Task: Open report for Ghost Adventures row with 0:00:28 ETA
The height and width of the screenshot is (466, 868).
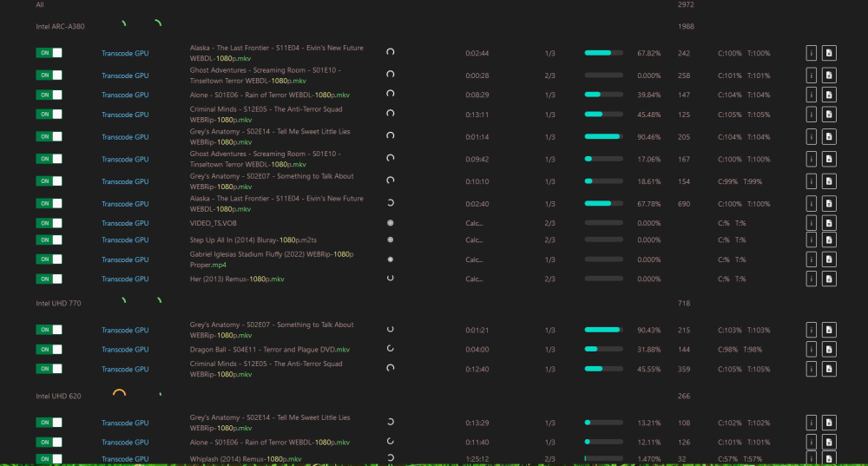Action: click(x=829, y=75)
